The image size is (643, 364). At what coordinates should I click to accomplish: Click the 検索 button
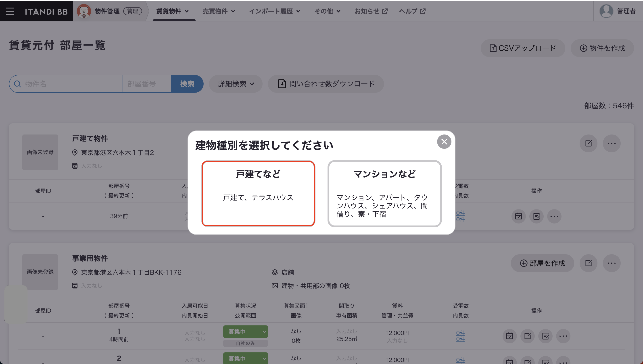pos(187,84)
